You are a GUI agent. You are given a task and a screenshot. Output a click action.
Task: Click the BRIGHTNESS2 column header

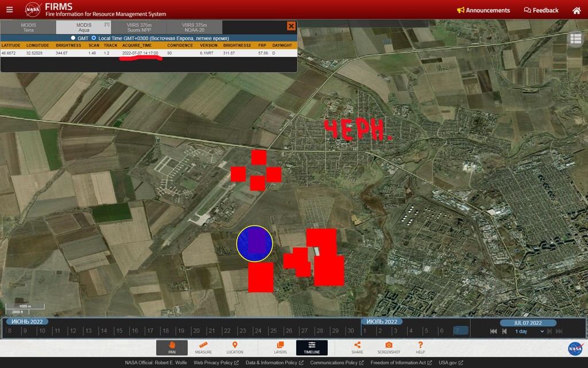(x=237, y=45)
